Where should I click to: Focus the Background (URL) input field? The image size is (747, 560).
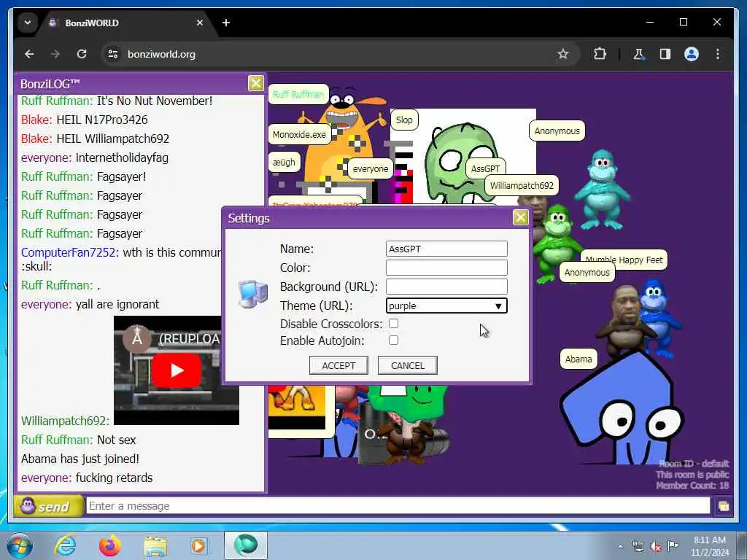pyautogui.click(x=446, y=287)
